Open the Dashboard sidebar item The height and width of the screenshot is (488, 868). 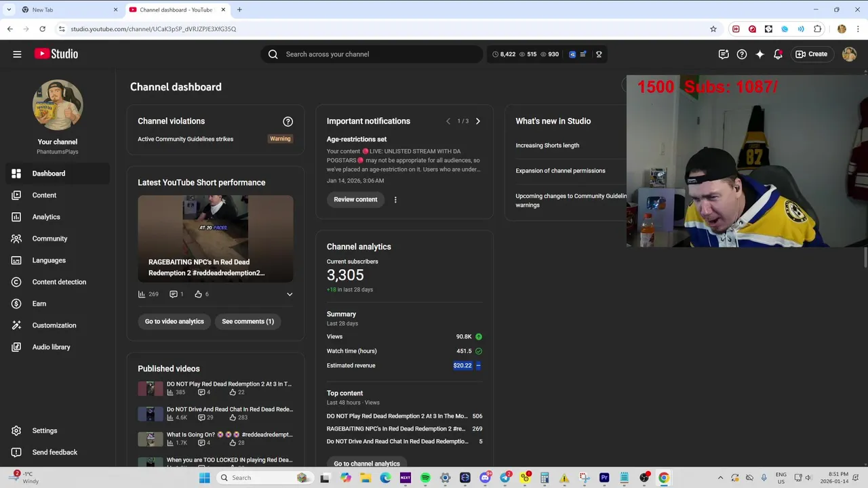(x=58, y=174)
